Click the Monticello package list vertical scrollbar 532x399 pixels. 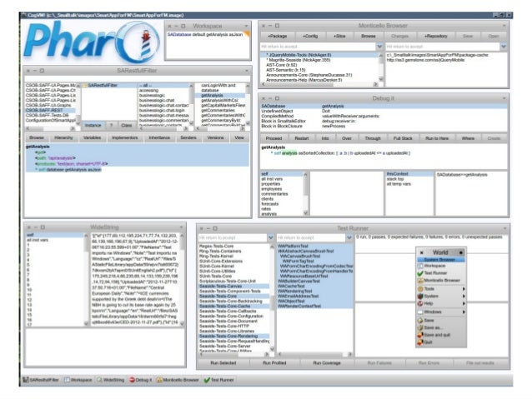tap(381, 67)
